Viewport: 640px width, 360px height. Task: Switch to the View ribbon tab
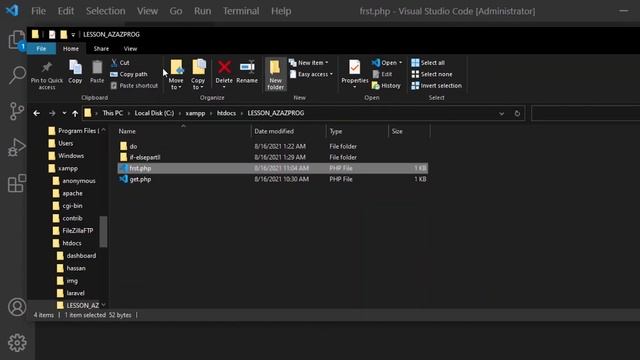130,49
